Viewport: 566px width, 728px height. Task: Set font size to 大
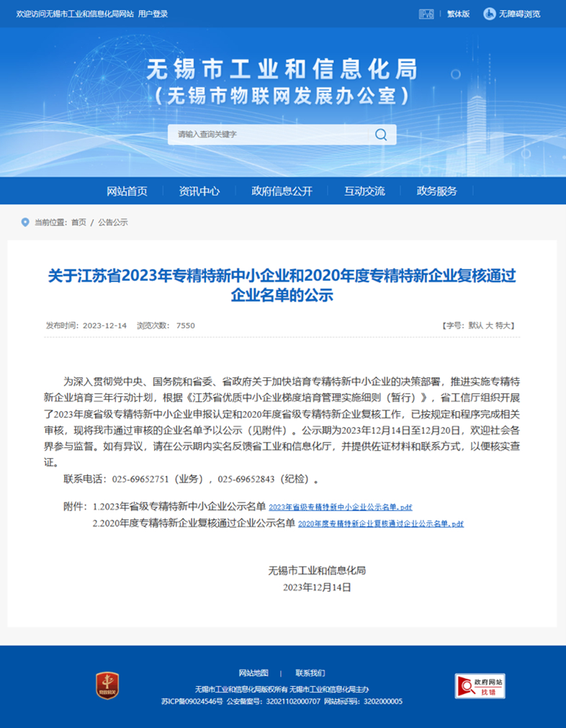tap(489, 325)
